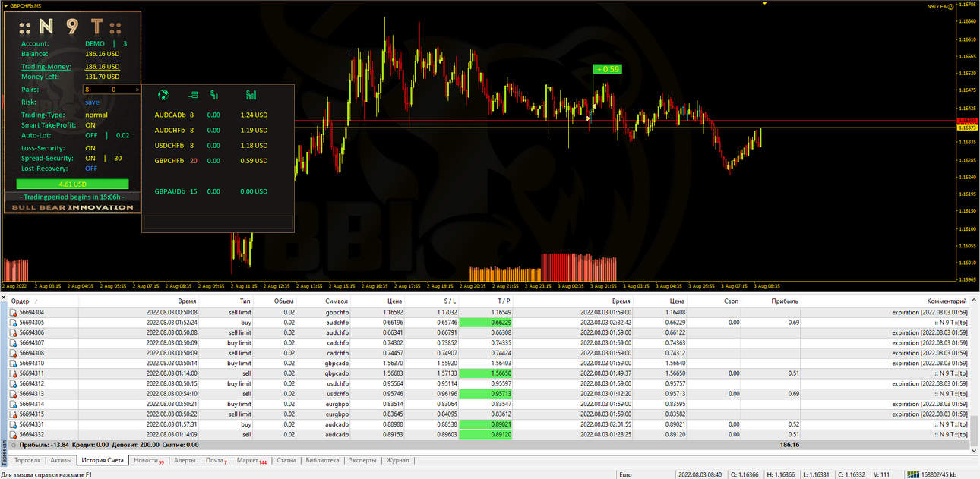
Task: Click the large dollar-bars profit icon
Action: coord(251,95)
